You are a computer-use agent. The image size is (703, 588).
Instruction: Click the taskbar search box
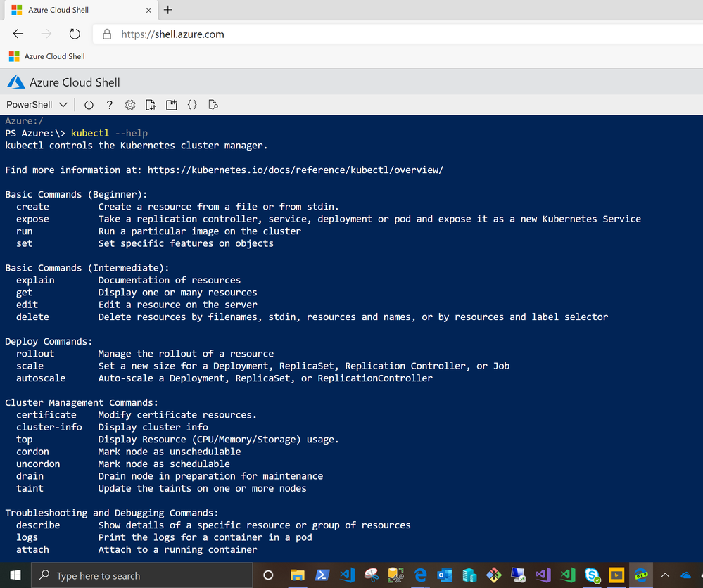coord(141,575)
